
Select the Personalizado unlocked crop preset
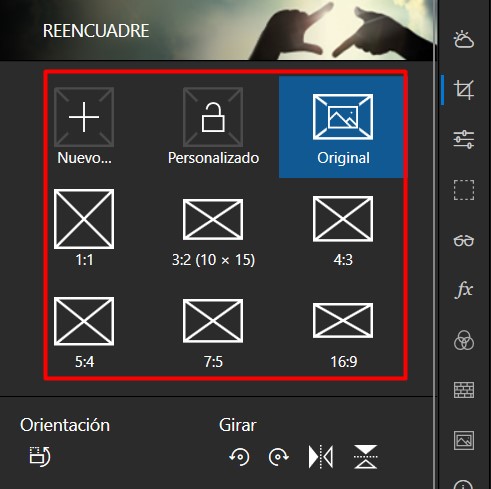(x=213, y=127)
